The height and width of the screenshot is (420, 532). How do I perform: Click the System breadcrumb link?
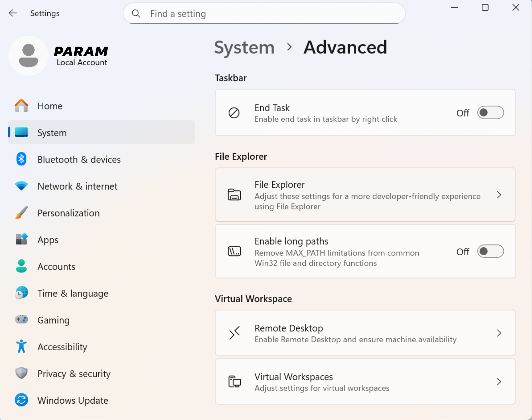(244, 48)
